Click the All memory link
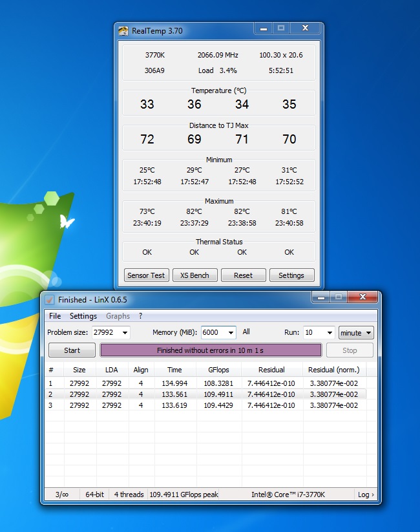420x532 pixels. point(246,332)
